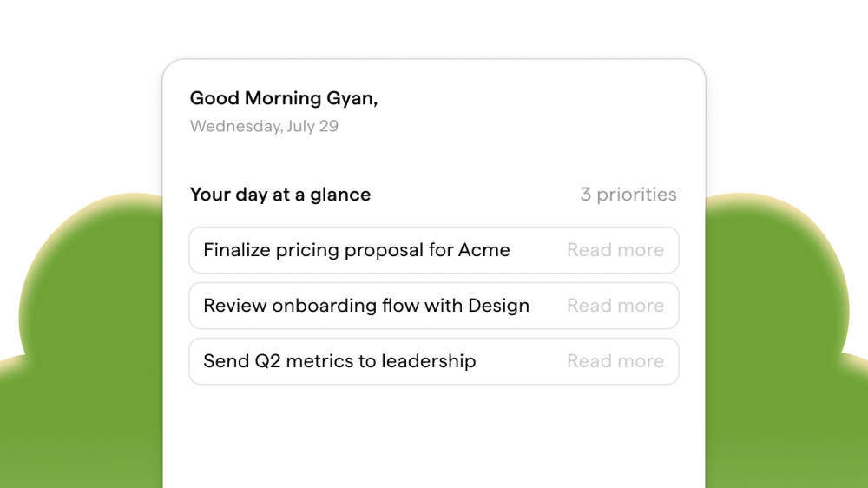Click the Good Morning Gyan greeting

pos(284,98)
